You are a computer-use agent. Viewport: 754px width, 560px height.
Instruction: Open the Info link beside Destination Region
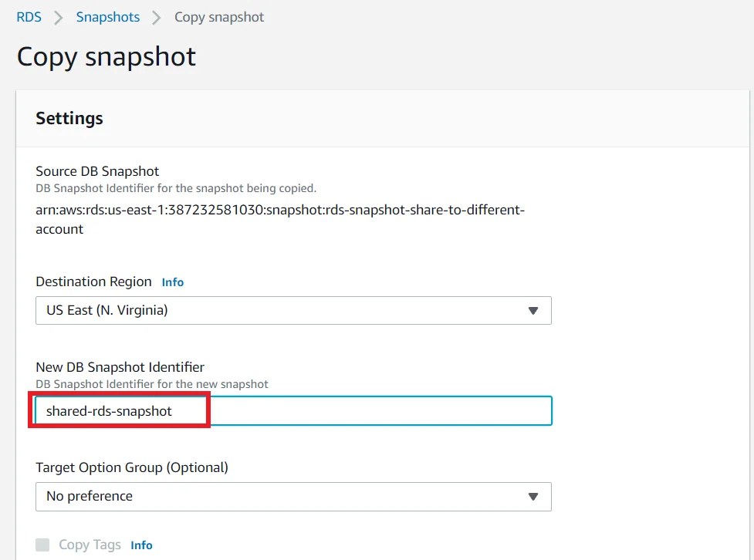coord(172,282)
